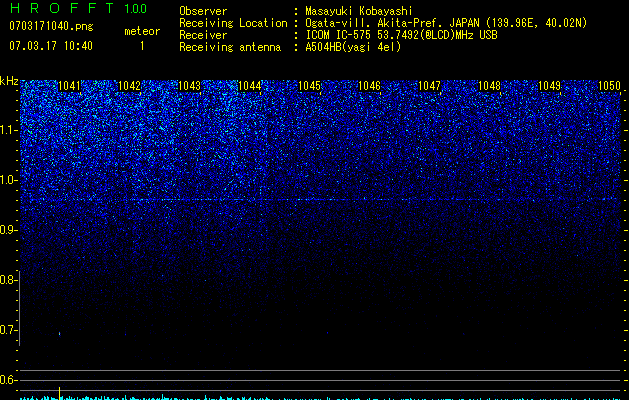
Task: Click the 1043 time marker
Action: pos(189,86)
